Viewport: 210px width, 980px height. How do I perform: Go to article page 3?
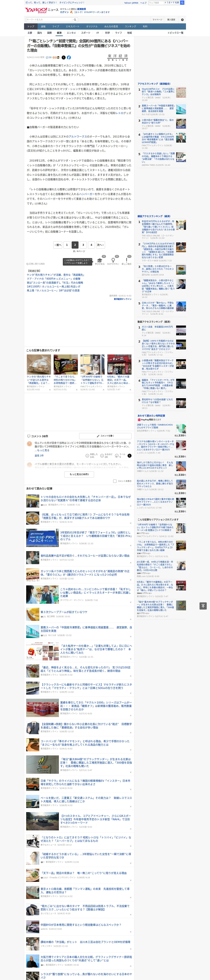83,245
